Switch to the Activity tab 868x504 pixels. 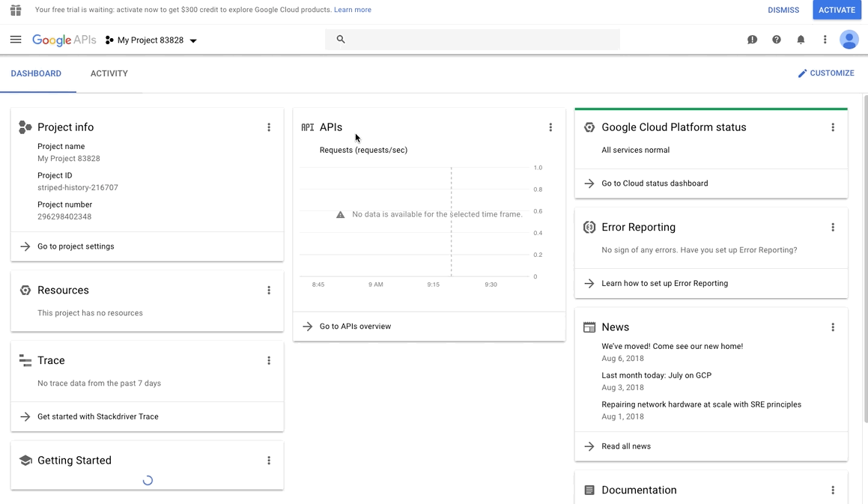(109, 73)
